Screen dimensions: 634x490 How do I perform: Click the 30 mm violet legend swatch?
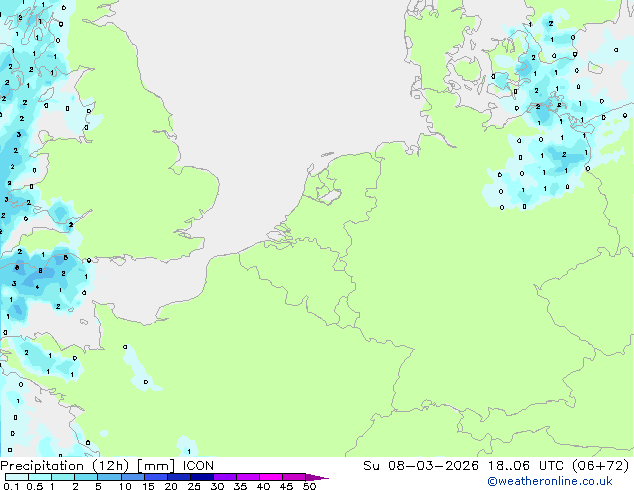(228, 476)
